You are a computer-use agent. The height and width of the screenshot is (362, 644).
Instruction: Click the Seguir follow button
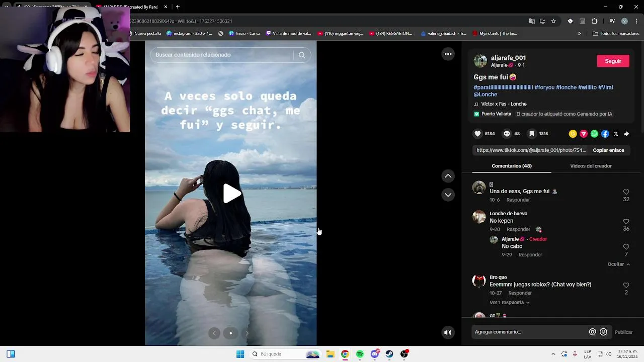click(x=613, y=61)
